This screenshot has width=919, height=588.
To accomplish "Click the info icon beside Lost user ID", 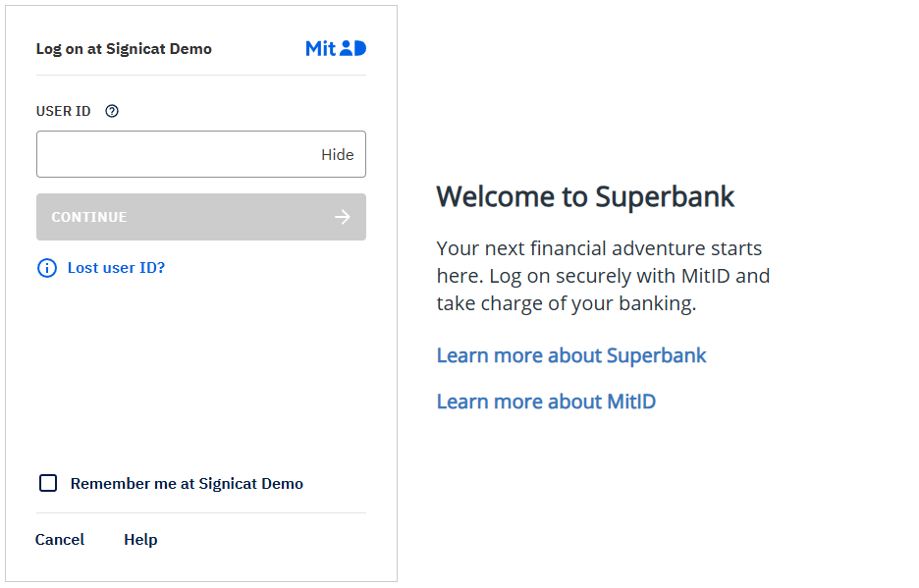I will click(x=47, y=268).
